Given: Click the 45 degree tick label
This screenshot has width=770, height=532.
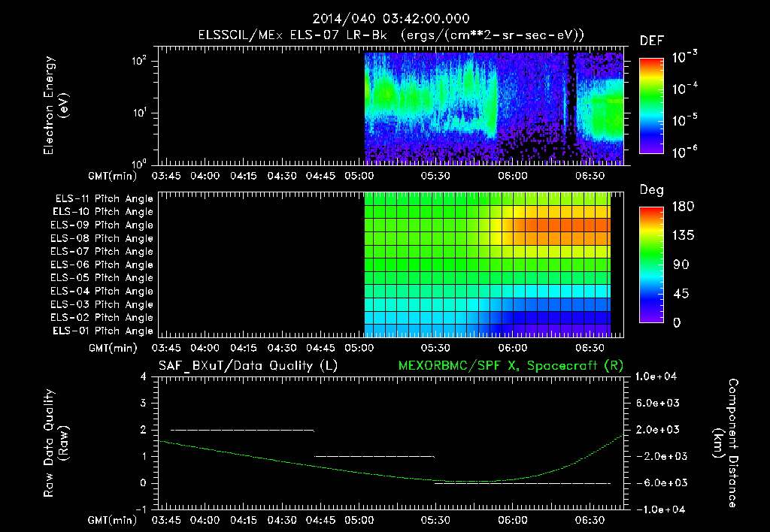Looking at the screenshot, I should click(681, 294).
